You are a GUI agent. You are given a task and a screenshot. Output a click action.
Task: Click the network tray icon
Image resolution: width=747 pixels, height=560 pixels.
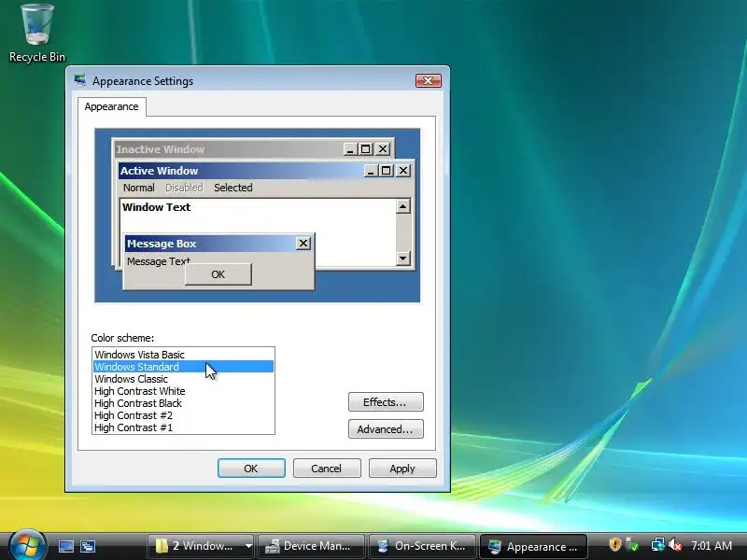(658, 544)
